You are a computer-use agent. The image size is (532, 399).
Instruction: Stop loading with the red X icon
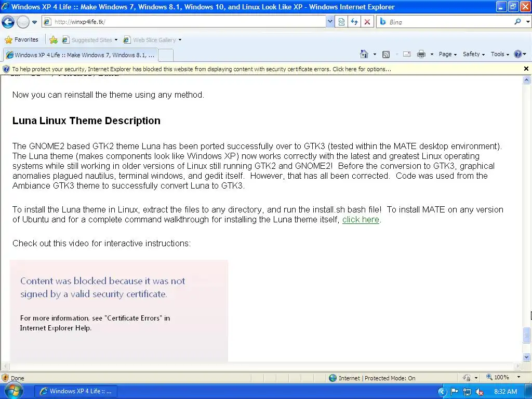tap(367, 22)
